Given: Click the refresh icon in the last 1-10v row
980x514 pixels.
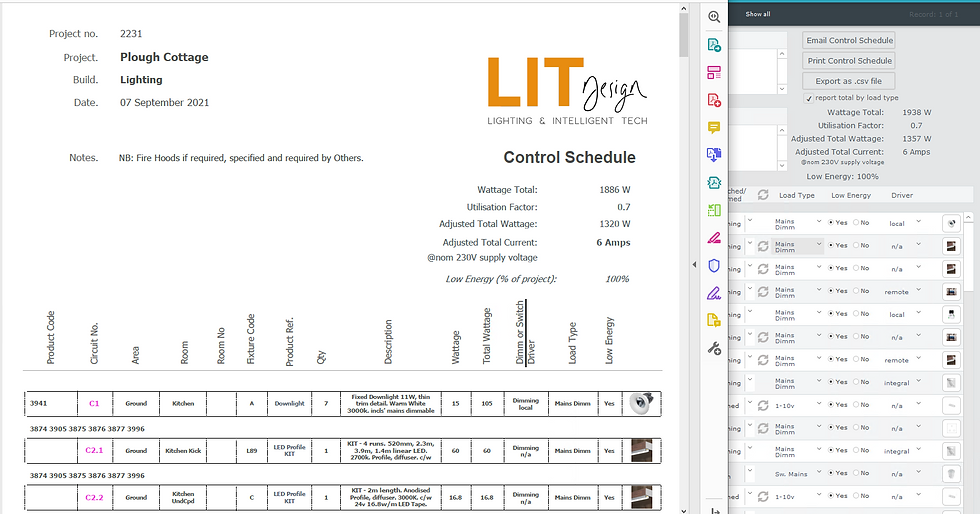Looking at the screenshot, I should click(x=763, y=496).
